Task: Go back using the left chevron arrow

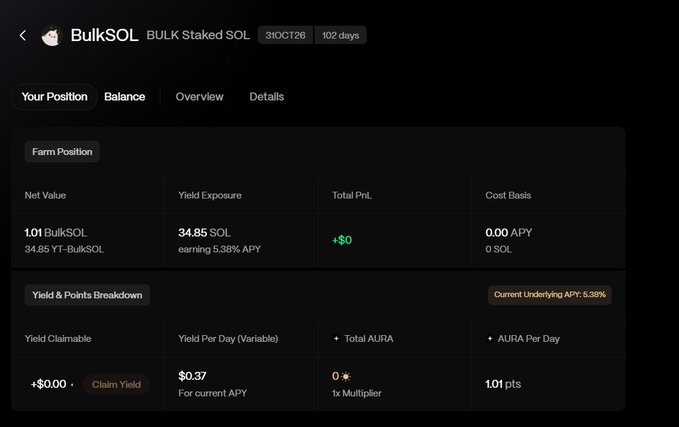Action: pyautogui.click(x=23, y=36)
